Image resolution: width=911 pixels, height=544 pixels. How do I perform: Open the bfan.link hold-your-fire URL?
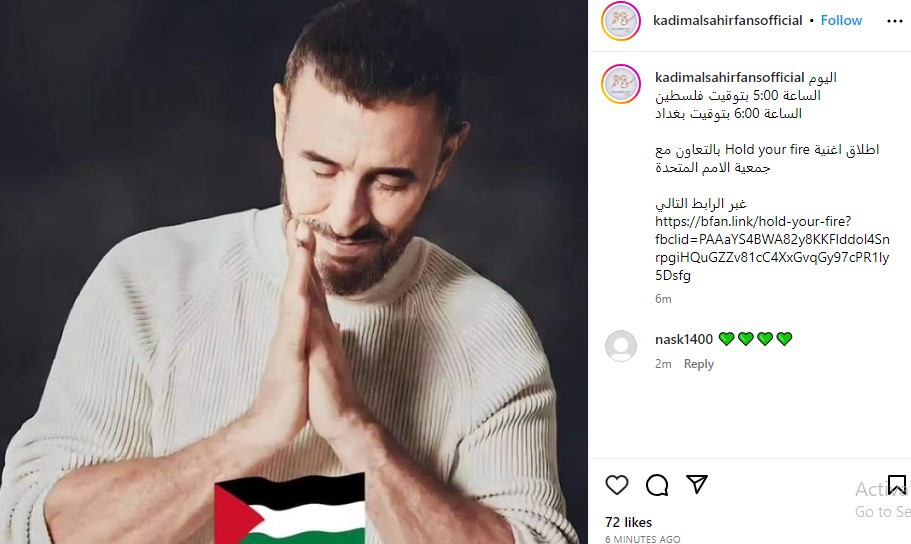point(772,248)
